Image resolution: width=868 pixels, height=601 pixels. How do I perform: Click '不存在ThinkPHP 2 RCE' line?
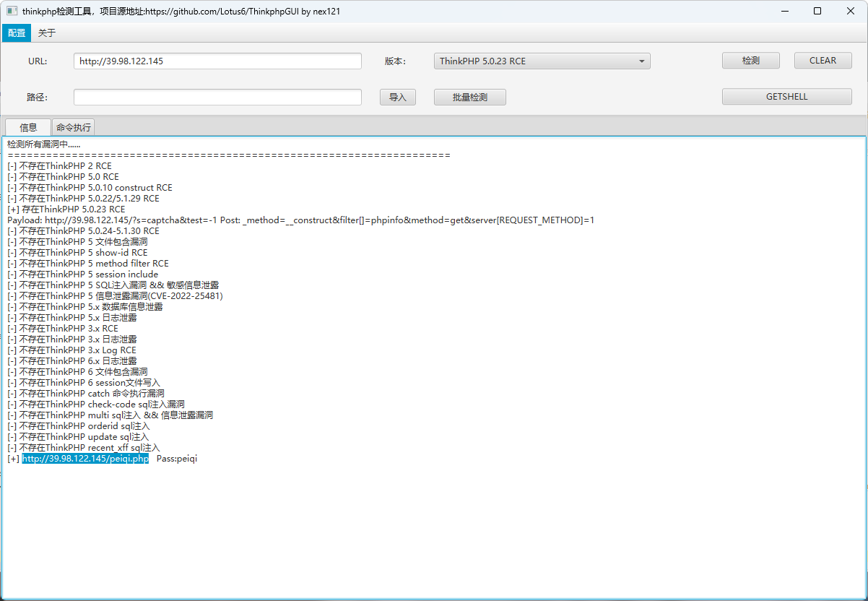59,166
